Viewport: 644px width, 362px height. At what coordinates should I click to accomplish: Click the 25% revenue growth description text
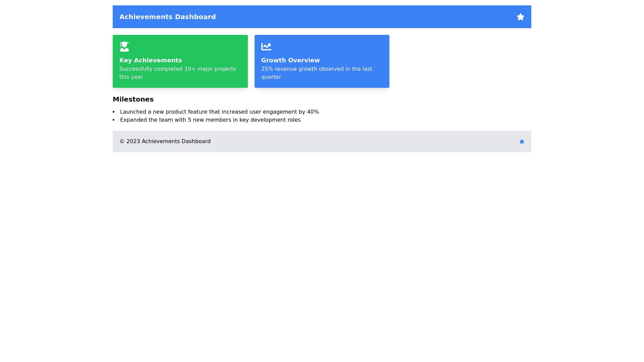(x=317, y=73)
